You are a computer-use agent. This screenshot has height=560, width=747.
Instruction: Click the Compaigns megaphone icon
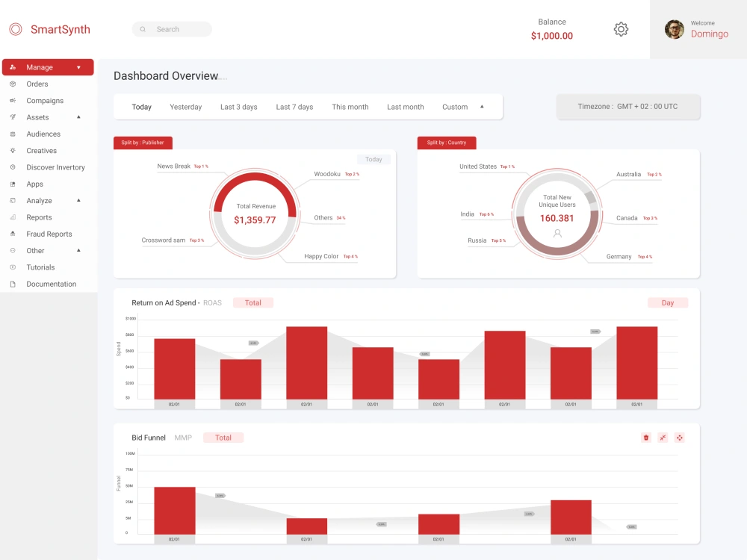click(x=13, y=101)
